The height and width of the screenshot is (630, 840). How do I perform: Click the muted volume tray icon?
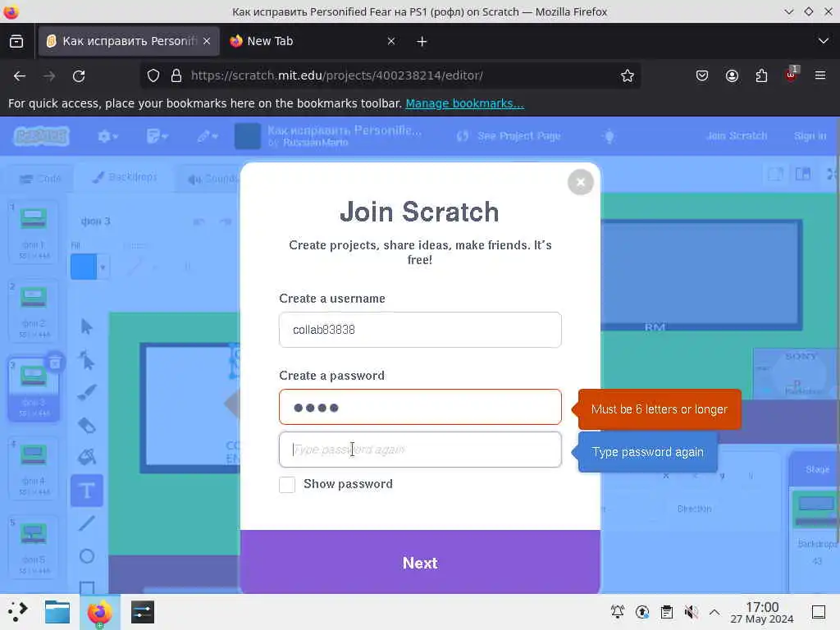click(x=691, y=611)
